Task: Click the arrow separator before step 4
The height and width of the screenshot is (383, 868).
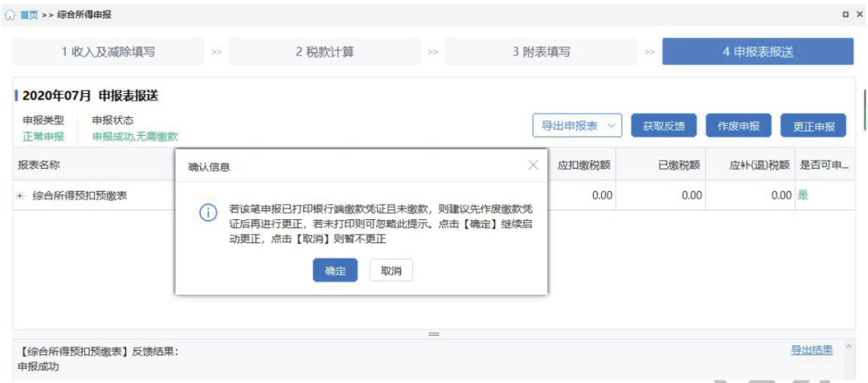Action: point(649,52)
